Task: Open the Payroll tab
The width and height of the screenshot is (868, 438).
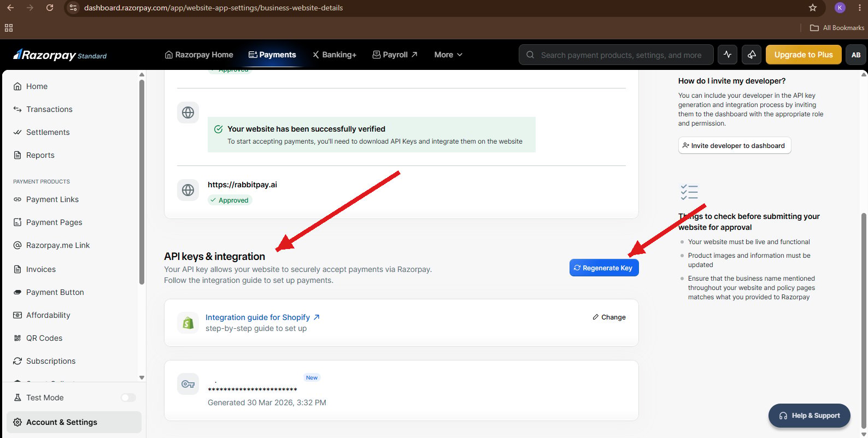Action: click(x=395, y=55)
